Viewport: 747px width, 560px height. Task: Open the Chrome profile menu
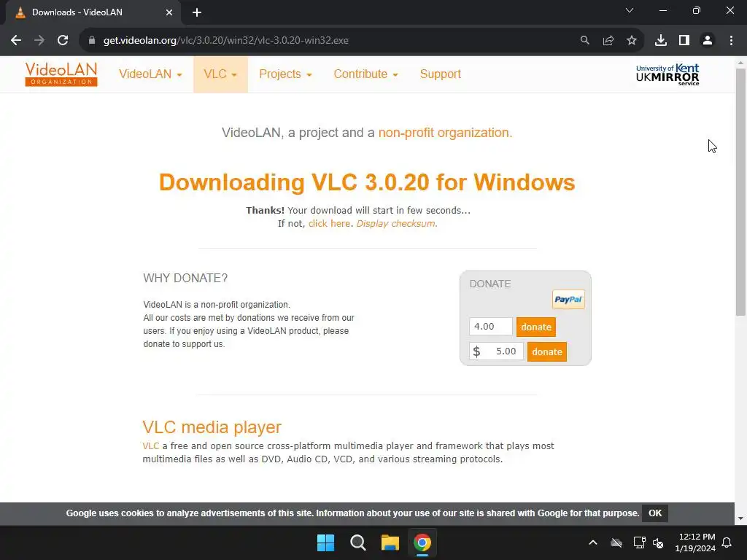tap(708, 41)
